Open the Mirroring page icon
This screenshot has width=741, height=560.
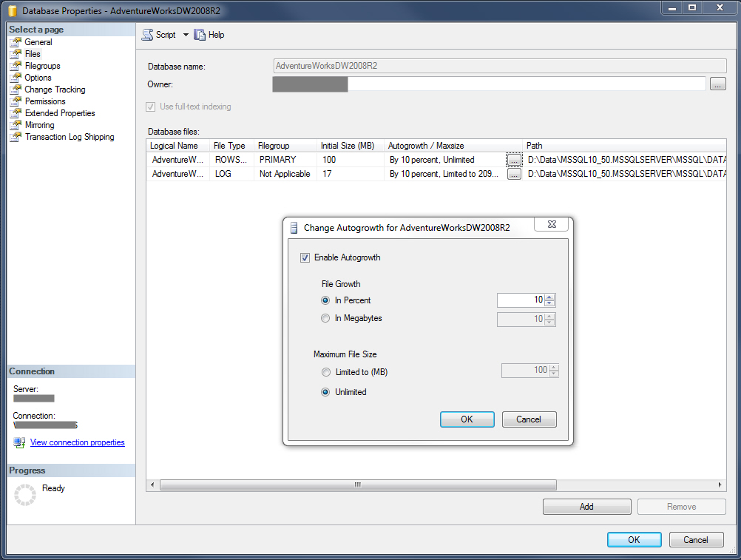coord(15,124)
